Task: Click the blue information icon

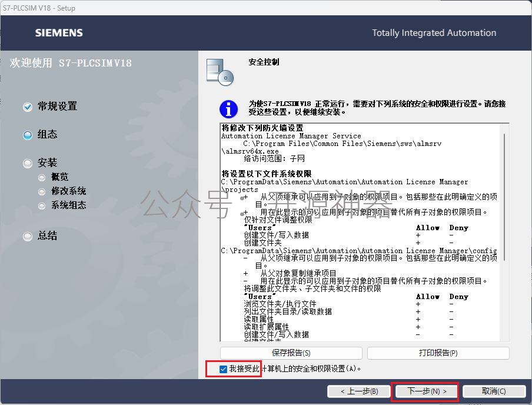Action: (x=229, y=109)
